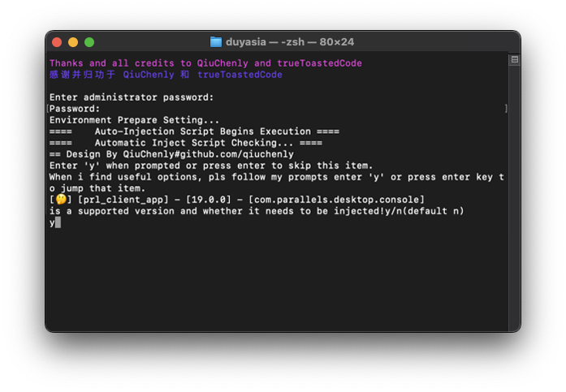Click the split pane icon at top right

pos(514,59)
